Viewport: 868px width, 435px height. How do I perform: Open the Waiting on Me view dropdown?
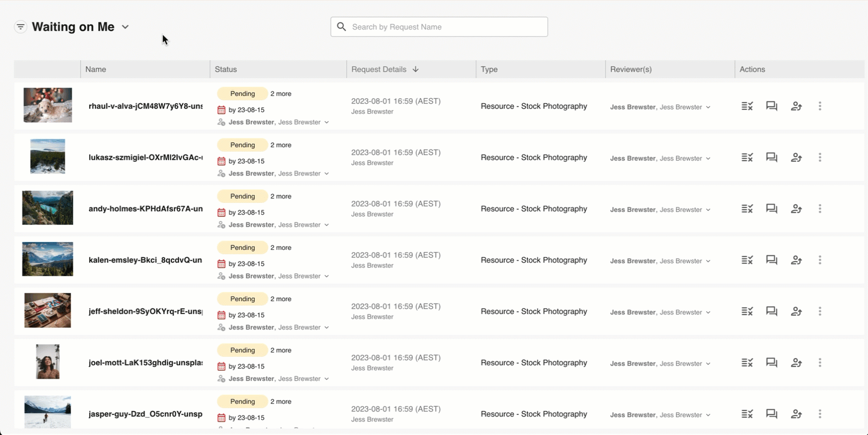click(x=126, y=27)
